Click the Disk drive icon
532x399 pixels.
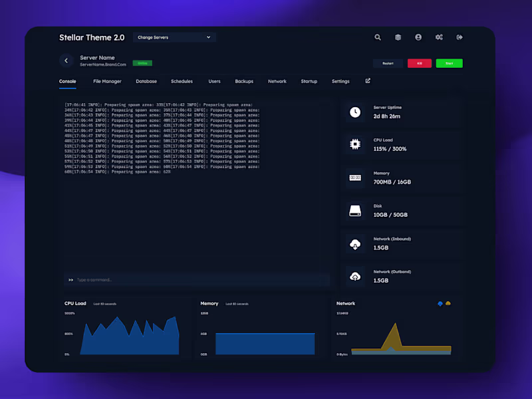pos(355,211)
